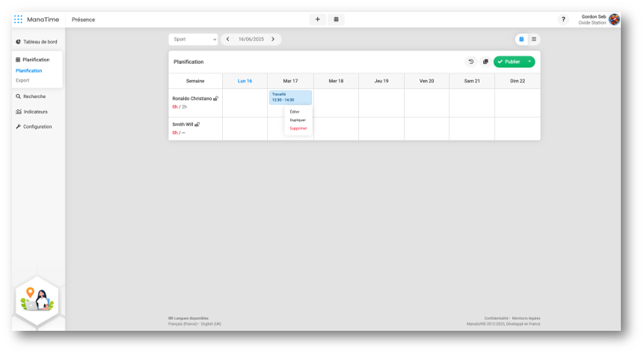The height and width of the screenshot is (354, 644).
Task: Click the Ven 20 column header
Action: tap(427, 81)
